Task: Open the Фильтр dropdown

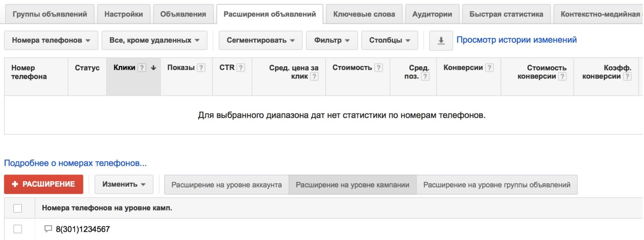Action: click(332, 41)
